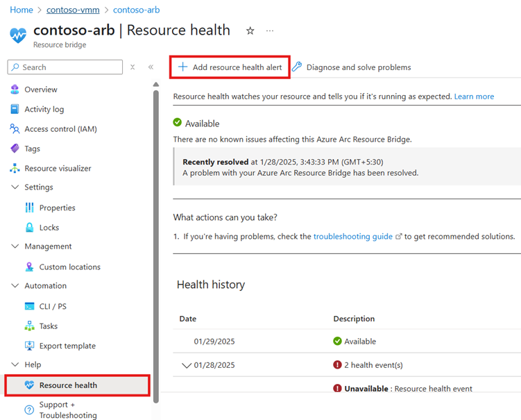Open the troubleshooting guide link

pos(353,237)
